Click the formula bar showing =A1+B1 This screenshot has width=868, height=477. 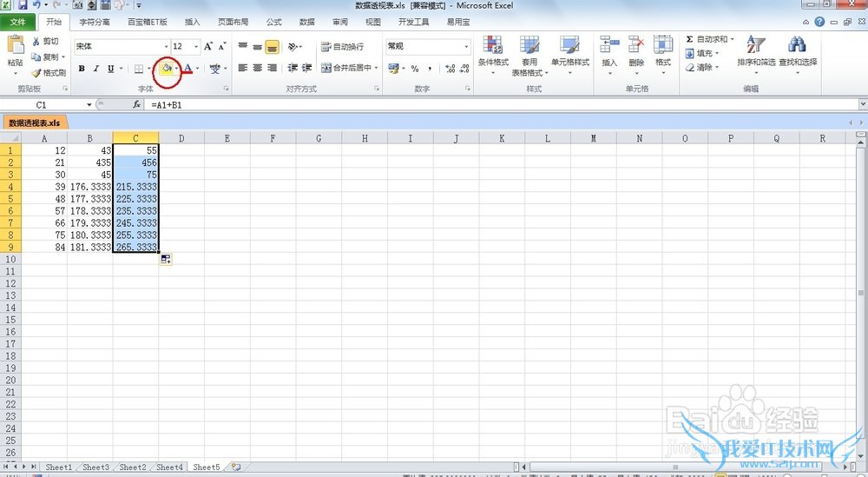[x=503, y=105]
